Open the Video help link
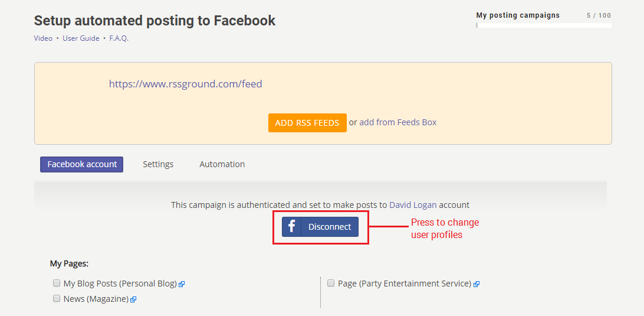This screenshot has height=316, width=644. pyautogui.click(x=43, y=38)
